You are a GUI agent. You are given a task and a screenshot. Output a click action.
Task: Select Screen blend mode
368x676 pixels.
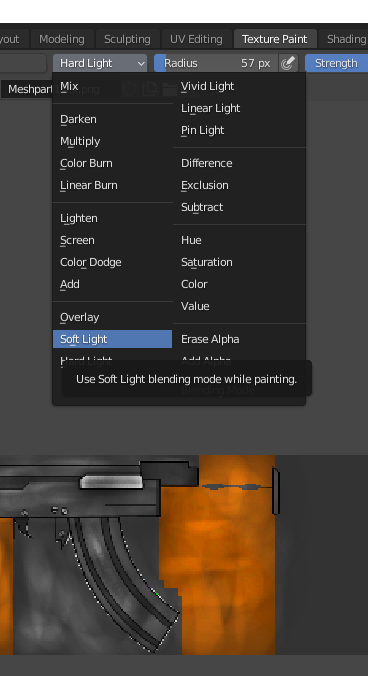pos(112,240)
